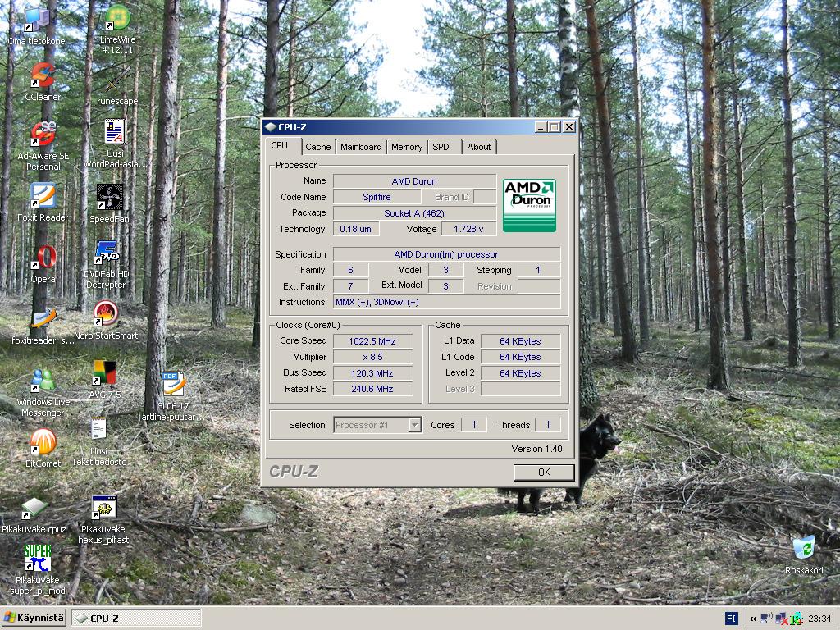Click the Cores value field
Image resolution: width=840 pixels, height=630 pixels.
tap(473, 425)
